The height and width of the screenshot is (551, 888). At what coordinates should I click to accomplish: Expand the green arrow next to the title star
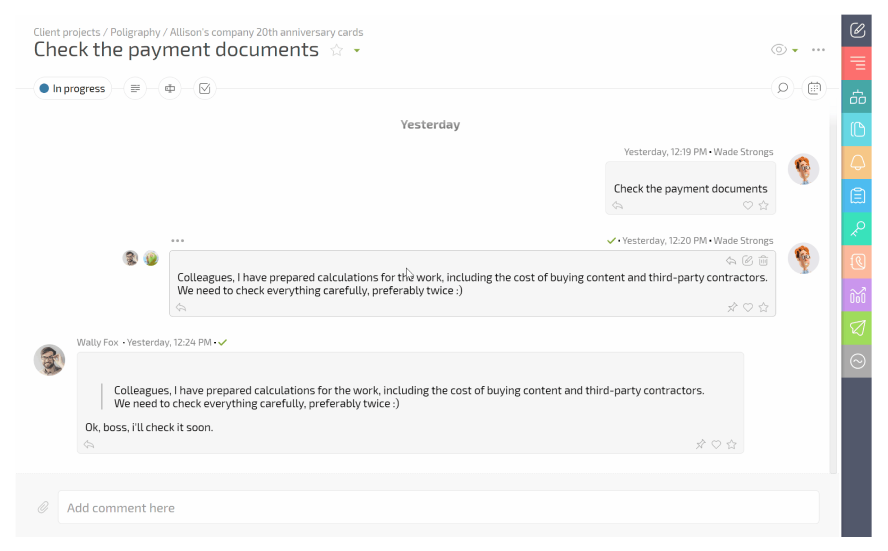357,51
